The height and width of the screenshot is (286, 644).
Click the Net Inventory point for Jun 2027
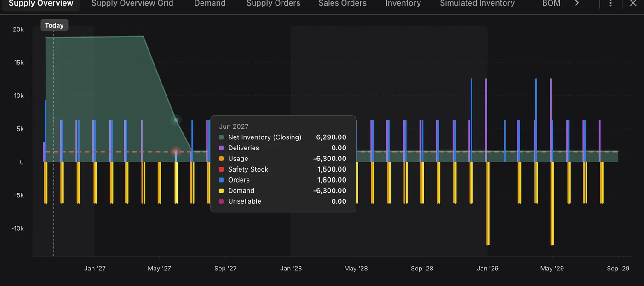click(176, 120)
